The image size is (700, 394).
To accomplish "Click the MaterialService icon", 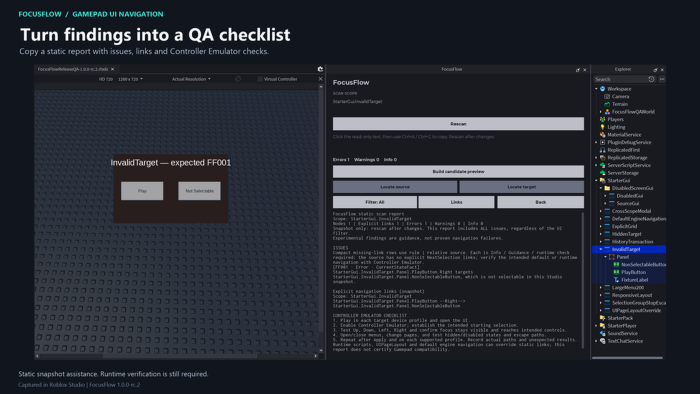I will [x=602, y=134].
